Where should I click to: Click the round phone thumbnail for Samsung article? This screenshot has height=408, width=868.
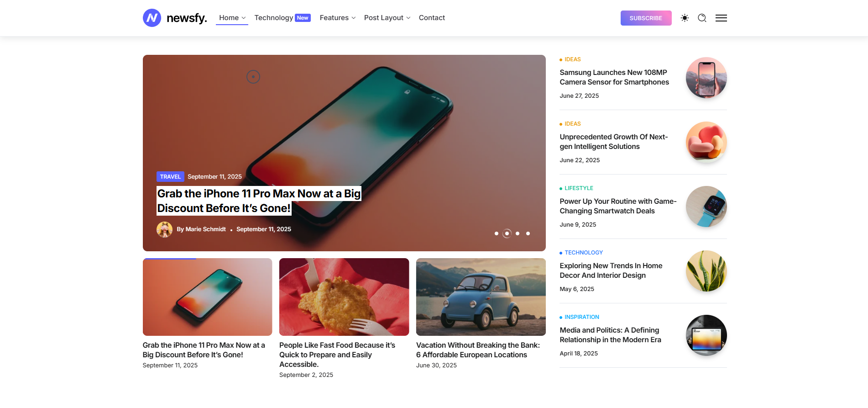point(706,78)
